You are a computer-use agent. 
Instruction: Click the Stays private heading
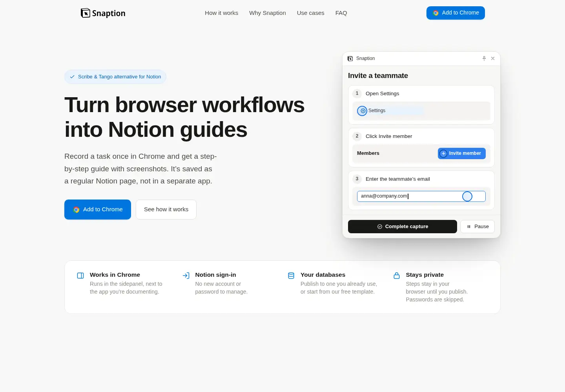(x=425, y=275)
